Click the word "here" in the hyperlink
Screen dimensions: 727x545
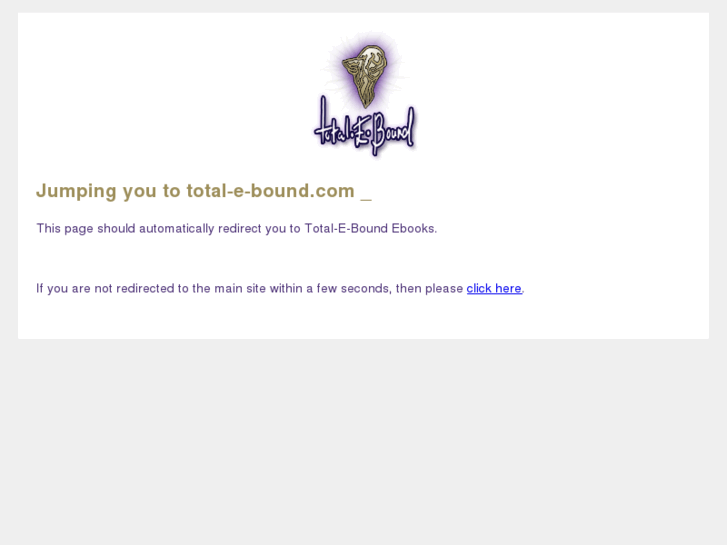pos(508,289)
